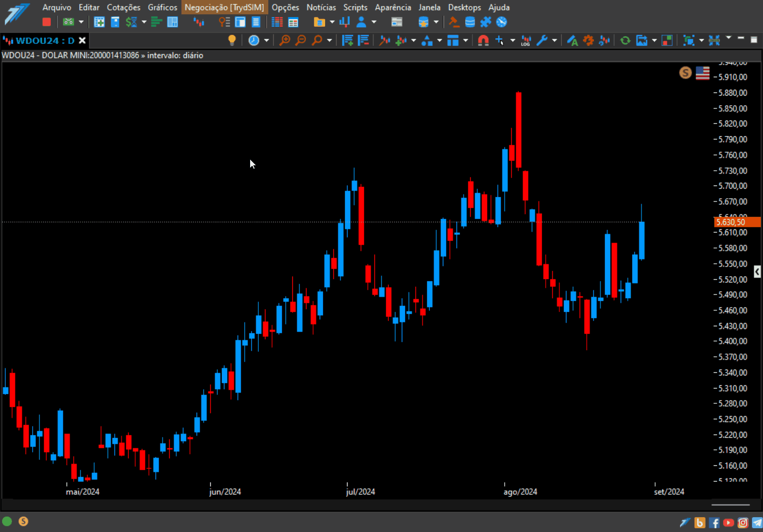Screen dimensions: 763x532
Task: Click the green status circle at bottom-left
Action: coord(7,522)
